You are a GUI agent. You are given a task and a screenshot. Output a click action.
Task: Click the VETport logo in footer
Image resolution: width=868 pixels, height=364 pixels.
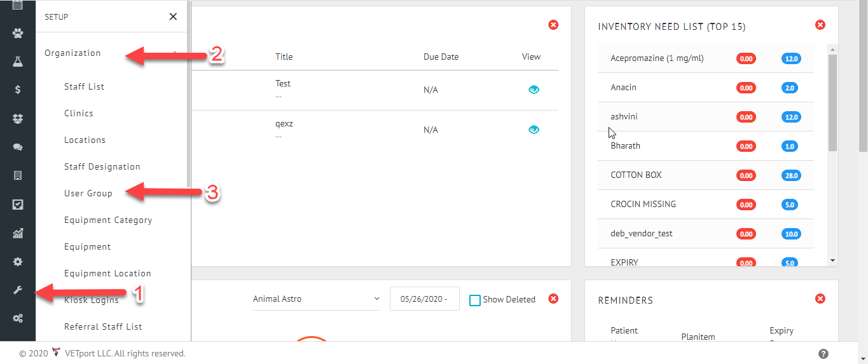(x=57, y=353)
